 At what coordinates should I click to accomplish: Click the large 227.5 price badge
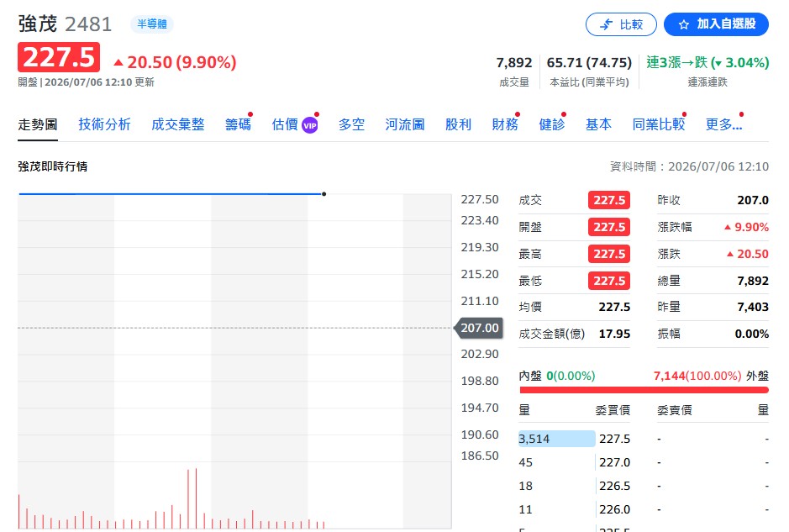pos(59,57)
